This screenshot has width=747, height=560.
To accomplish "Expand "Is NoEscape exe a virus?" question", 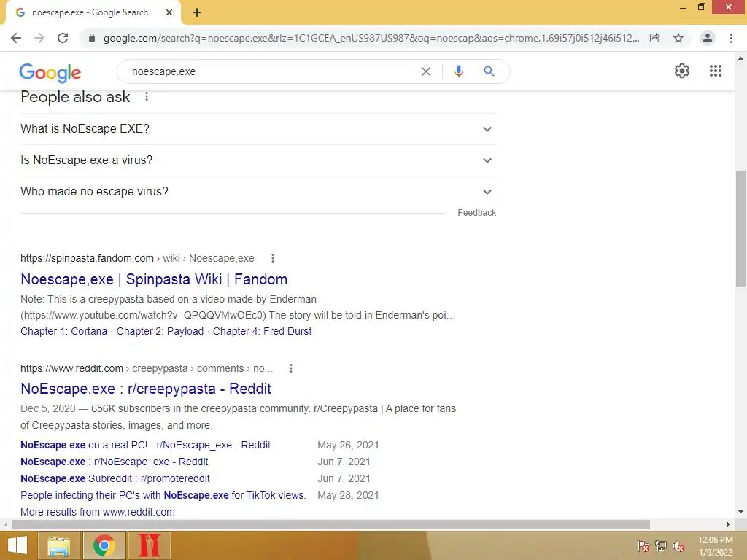I will 258,160.
